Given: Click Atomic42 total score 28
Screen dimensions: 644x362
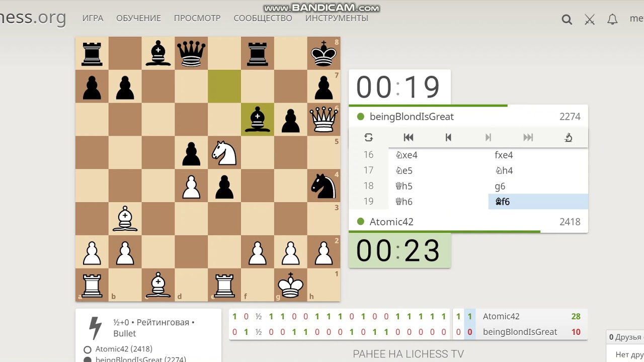Looking at the screenshot, I should pyautogui.click(x=576, y=316).
